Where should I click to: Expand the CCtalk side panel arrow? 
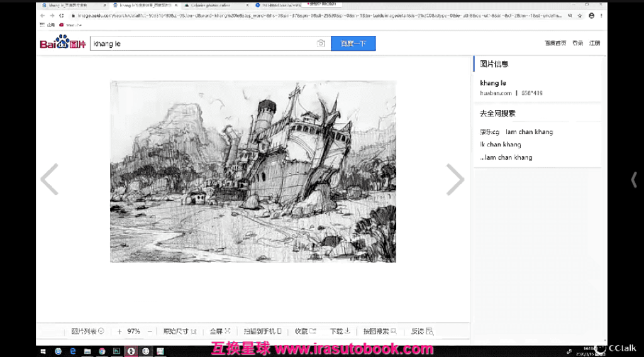point(634,180)
